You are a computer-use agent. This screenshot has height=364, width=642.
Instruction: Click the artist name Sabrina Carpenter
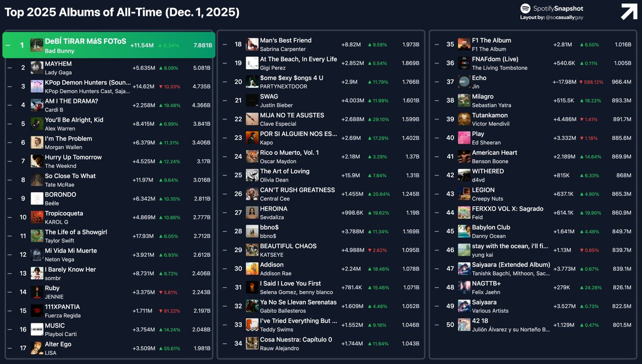tap(283, 49)
